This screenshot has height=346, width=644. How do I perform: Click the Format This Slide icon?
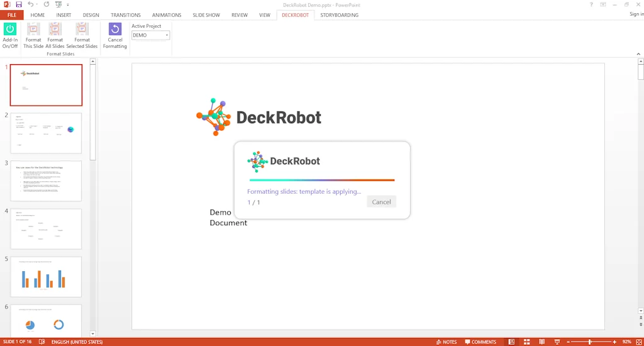pyautogui.click(x=33, y=35)
